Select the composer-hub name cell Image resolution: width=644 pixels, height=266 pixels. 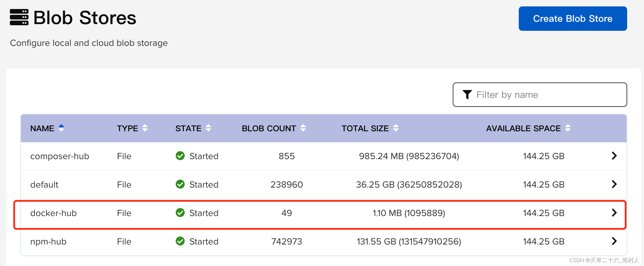60,156
